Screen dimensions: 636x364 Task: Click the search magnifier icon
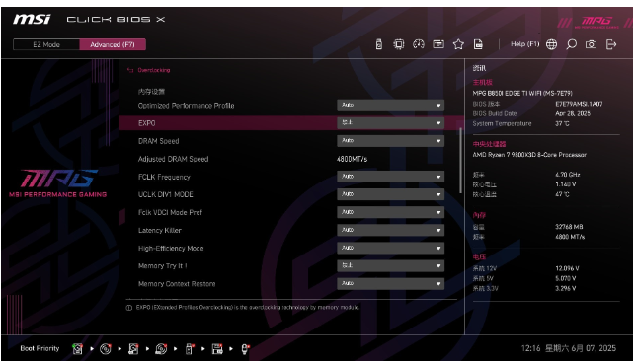click(571, 44)
